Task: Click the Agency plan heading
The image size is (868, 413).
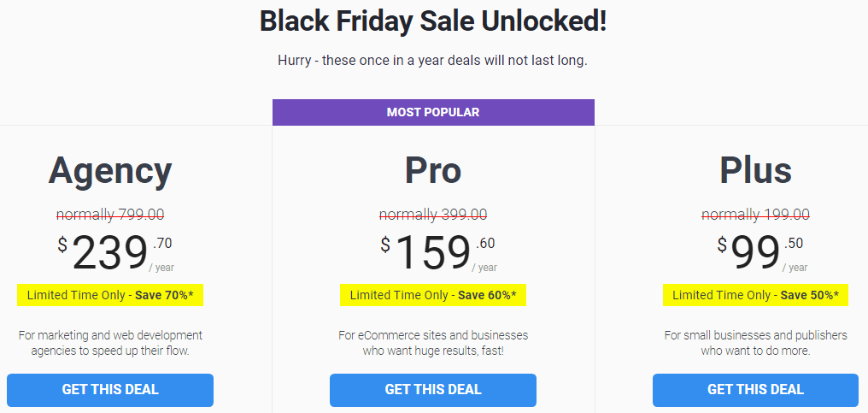Action: pos(110,171)
